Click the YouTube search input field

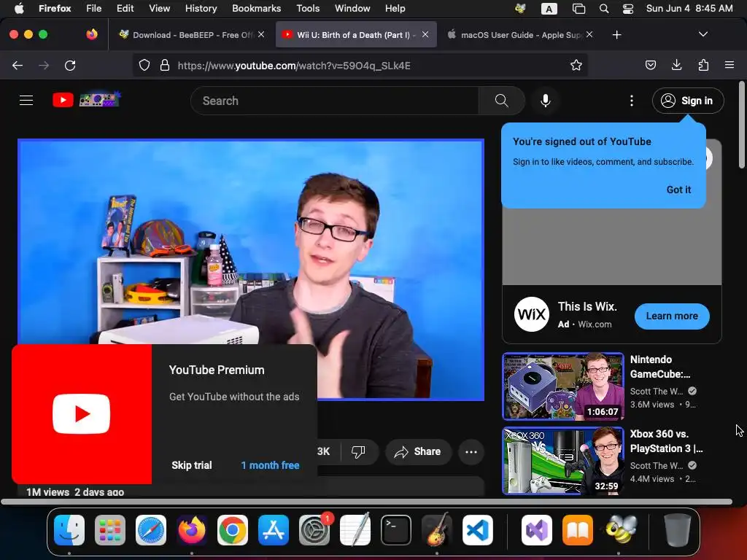334,101
